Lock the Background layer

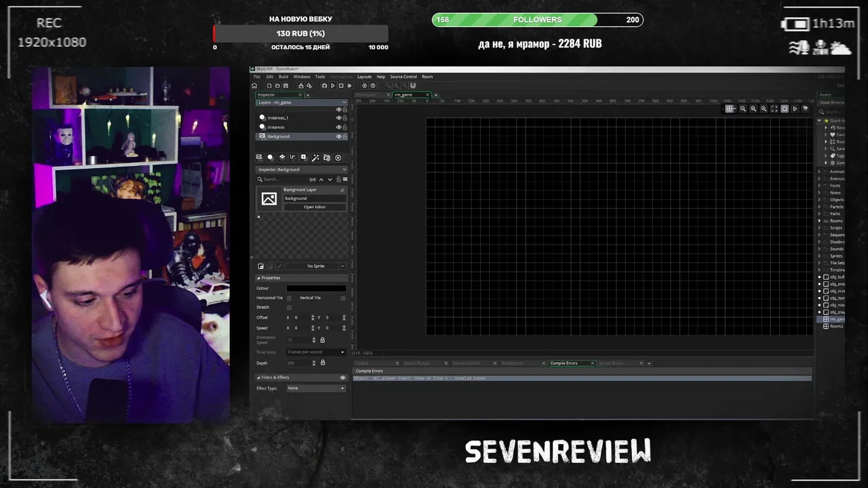pyautogui.click(x=345, y=136)
